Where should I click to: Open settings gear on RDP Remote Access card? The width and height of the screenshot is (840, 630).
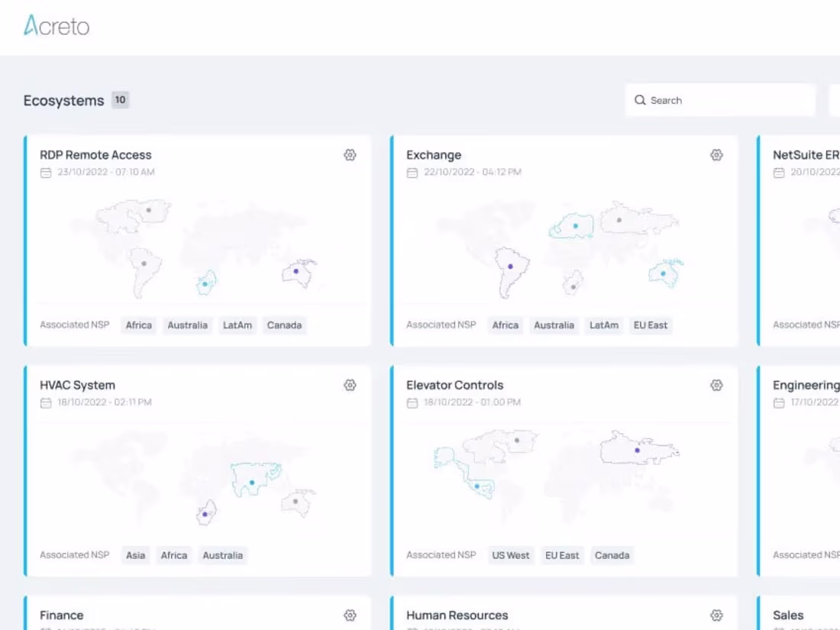pyautogui.click(x=350, y=155)
